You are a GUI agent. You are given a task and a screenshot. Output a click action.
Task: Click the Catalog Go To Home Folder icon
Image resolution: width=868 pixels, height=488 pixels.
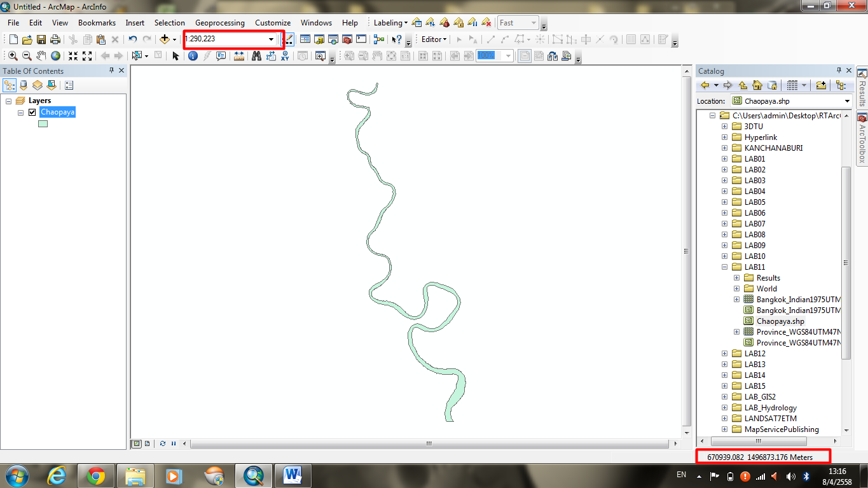pyautogui.click(x=757, y=85)
